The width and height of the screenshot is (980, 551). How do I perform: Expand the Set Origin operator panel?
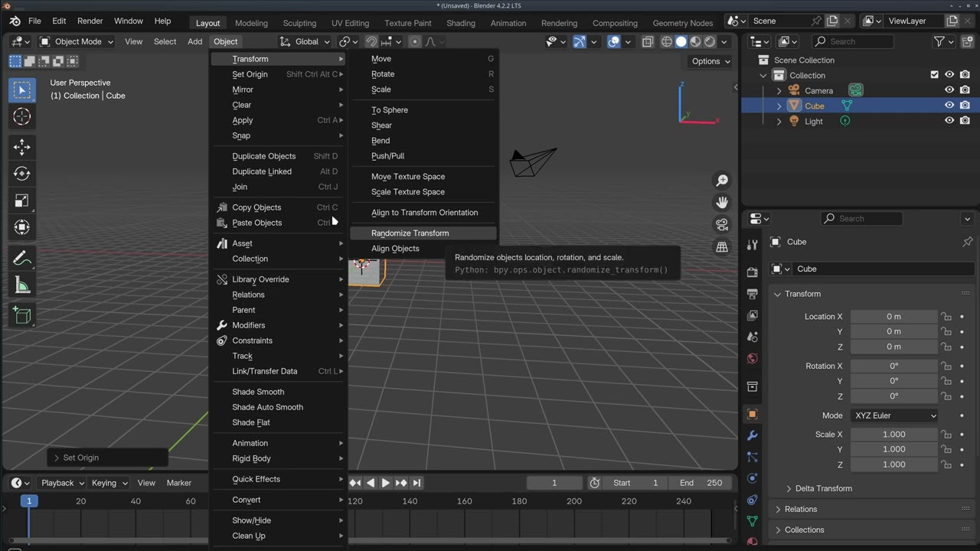coord(107,458)
